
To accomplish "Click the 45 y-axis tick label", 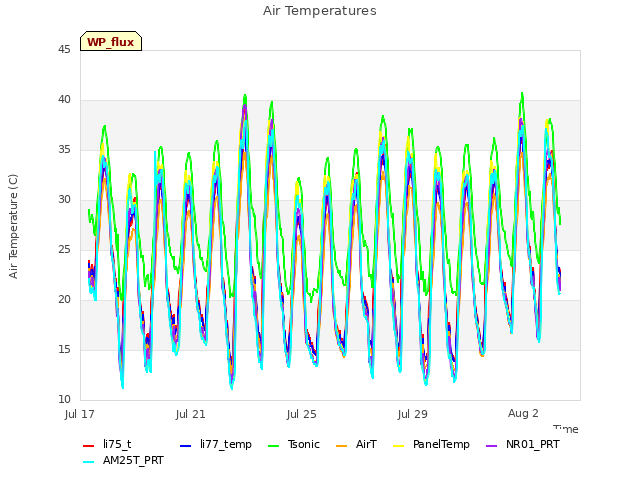I will pyautogui.click(x=64, y=50).
